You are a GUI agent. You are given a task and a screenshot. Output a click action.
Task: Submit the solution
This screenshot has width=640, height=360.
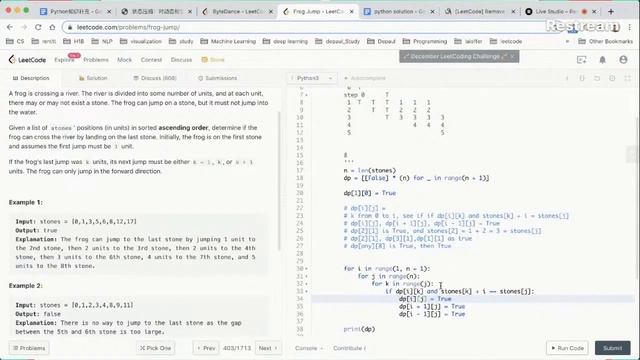[613, 348]
